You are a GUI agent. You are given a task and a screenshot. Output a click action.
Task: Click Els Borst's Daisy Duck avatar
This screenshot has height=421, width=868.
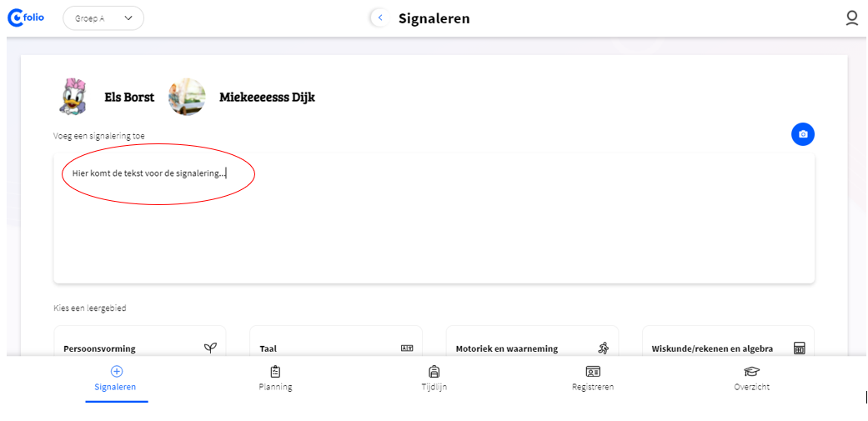point(73,97)
